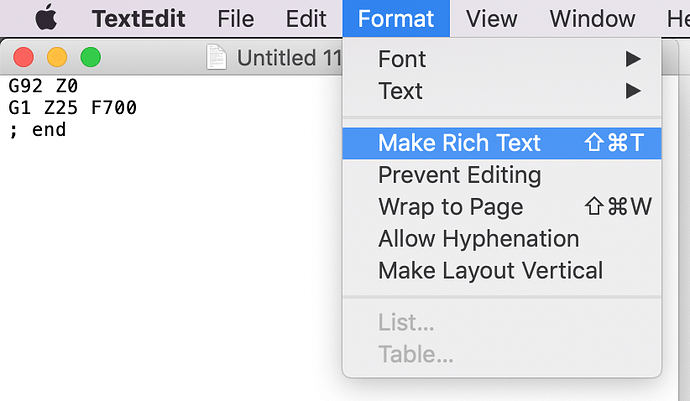Click the red close window button
The width and height of the screenshot is (690, 401).
point(23,57)
